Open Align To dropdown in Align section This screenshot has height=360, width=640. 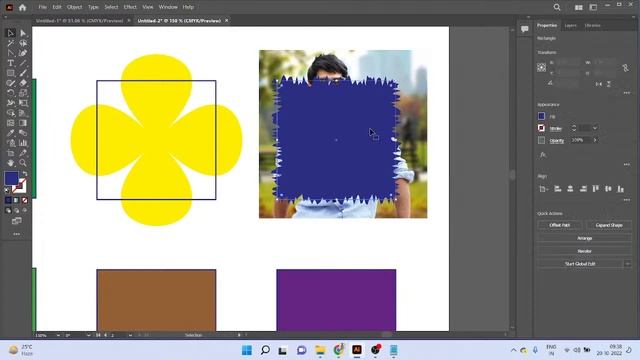pyautogui.click(x=543, y=189)
